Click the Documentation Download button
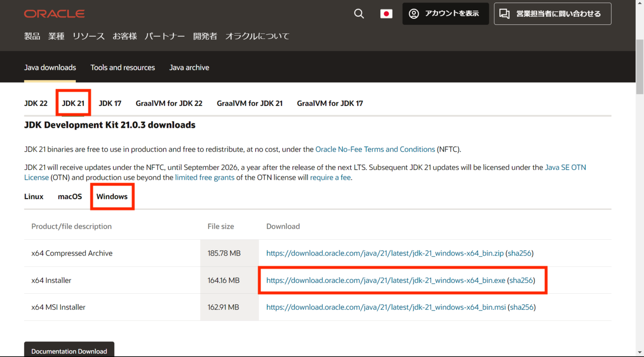Image resolution: width=644 pixels, height=357 pixels. [x=69, y=351]
